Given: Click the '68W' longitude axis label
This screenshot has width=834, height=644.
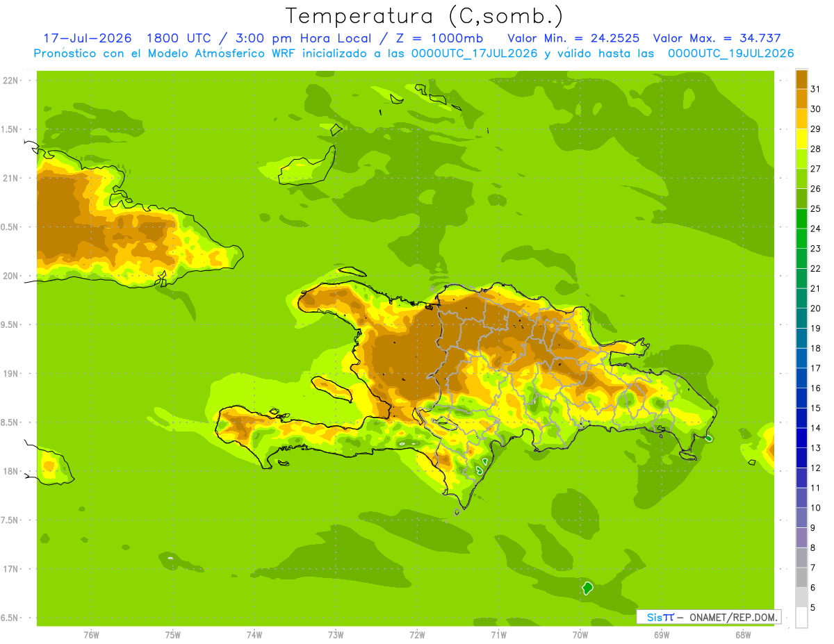Looking at the screenshot, I should 743,635.
